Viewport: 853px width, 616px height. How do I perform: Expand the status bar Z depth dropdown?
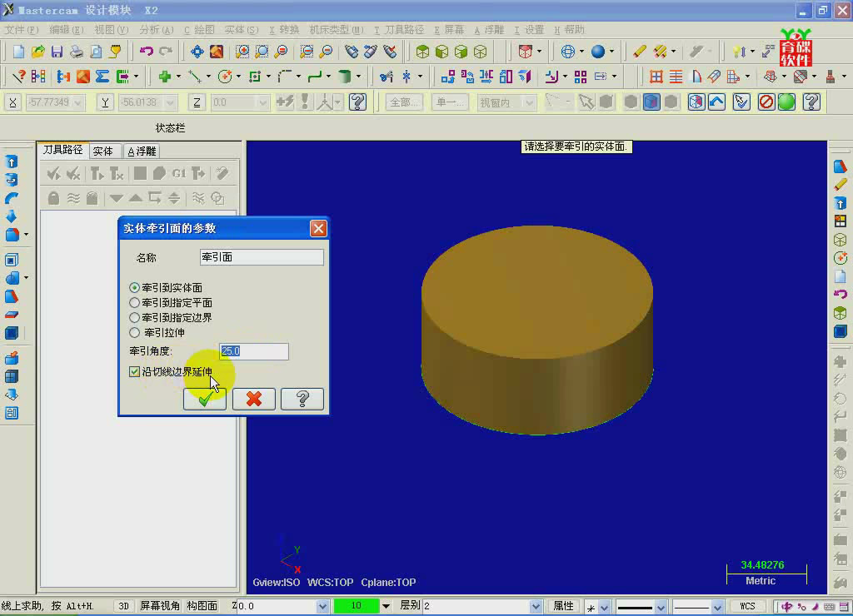pos(322,606)
